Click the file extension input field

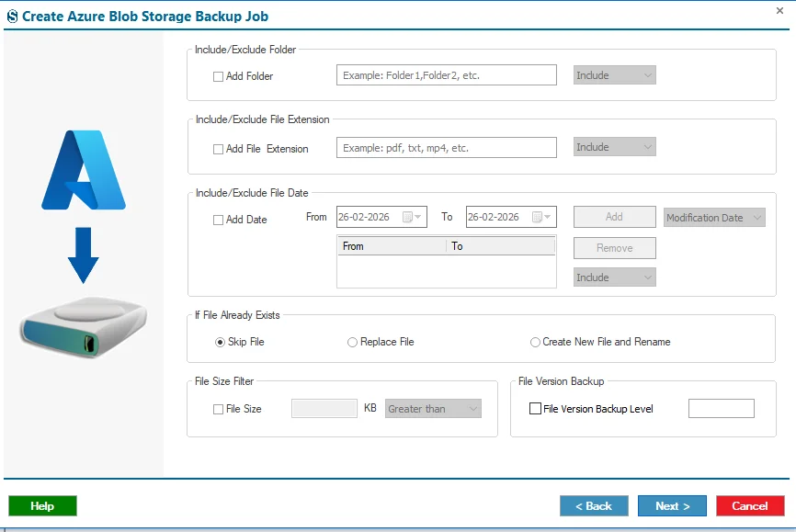pyautogui.click(x=446, y=148)
